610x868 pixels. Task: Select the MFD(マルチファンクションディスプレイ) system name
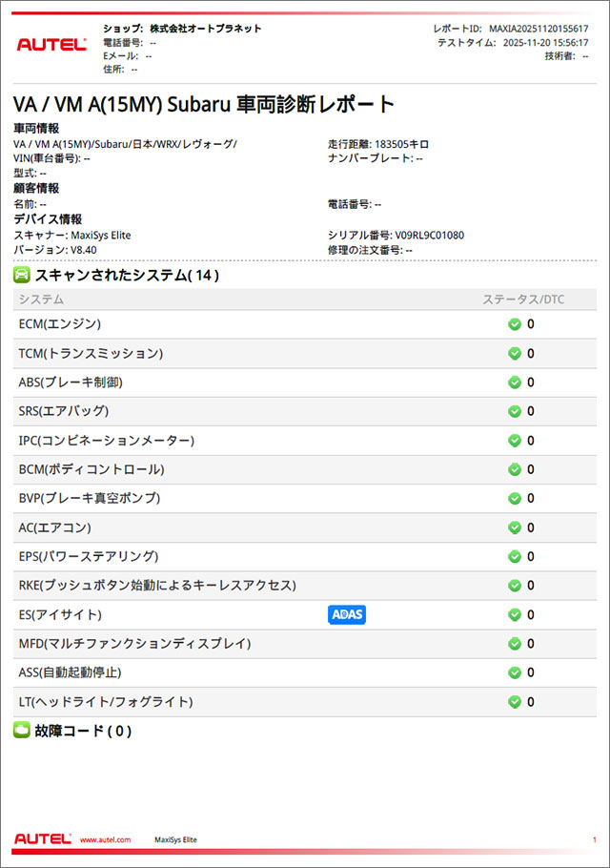134,643
